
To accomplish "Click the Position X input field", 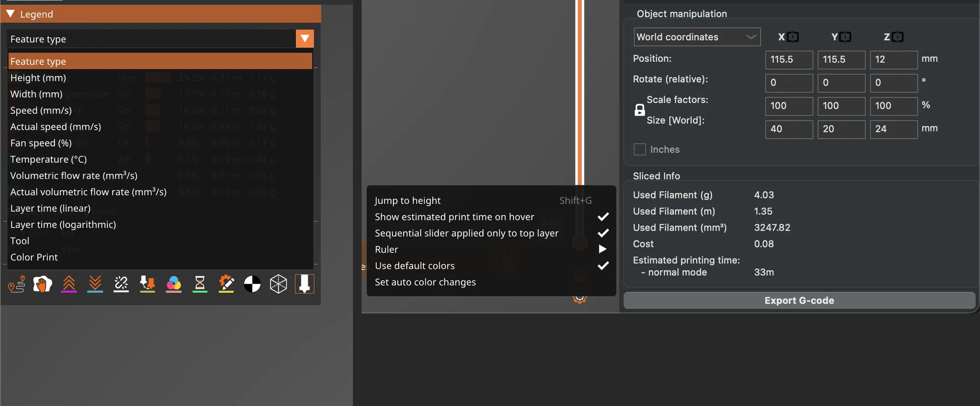I will pyautogui.click(x=789, y=60).
